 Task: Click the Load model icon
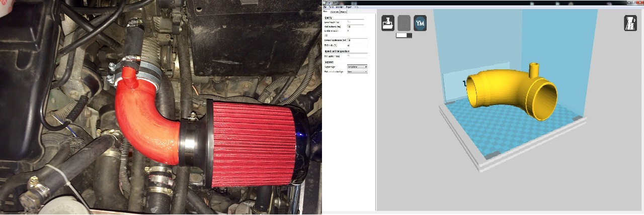[x=387, y=23]
